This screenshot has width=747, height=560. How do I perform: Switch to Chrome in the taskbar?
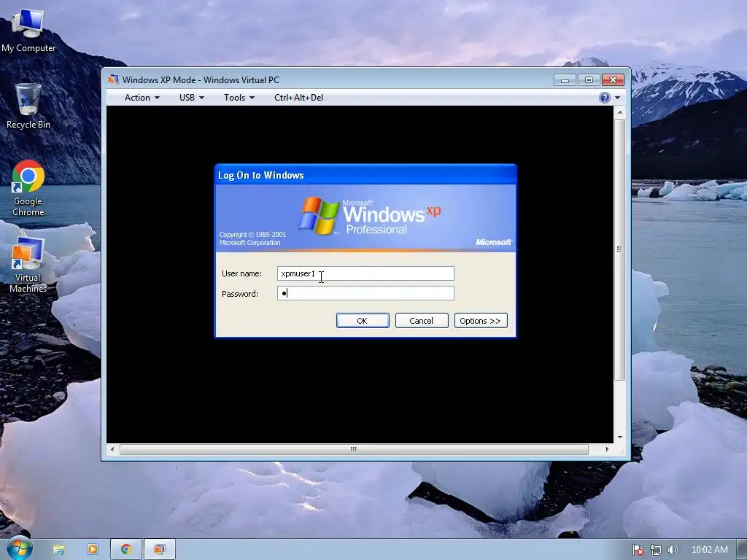click(x=125, y=550)
